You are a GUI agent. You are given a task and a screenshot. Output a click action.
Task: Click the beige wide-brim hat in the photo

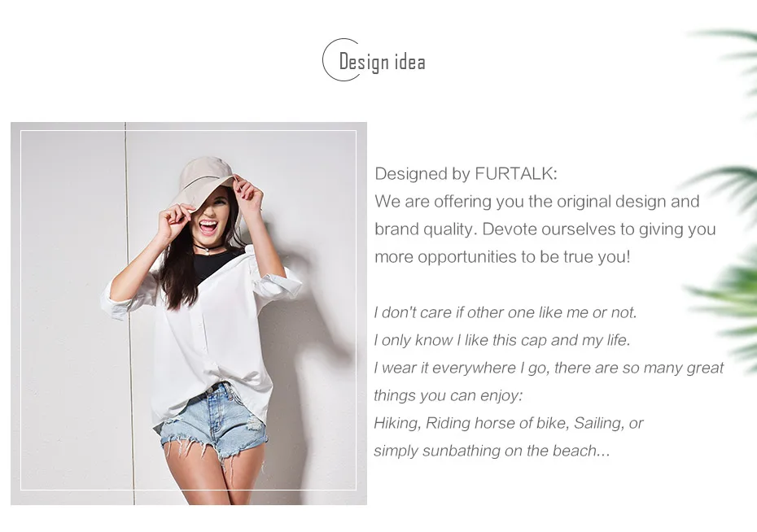(x=204, y=182)
